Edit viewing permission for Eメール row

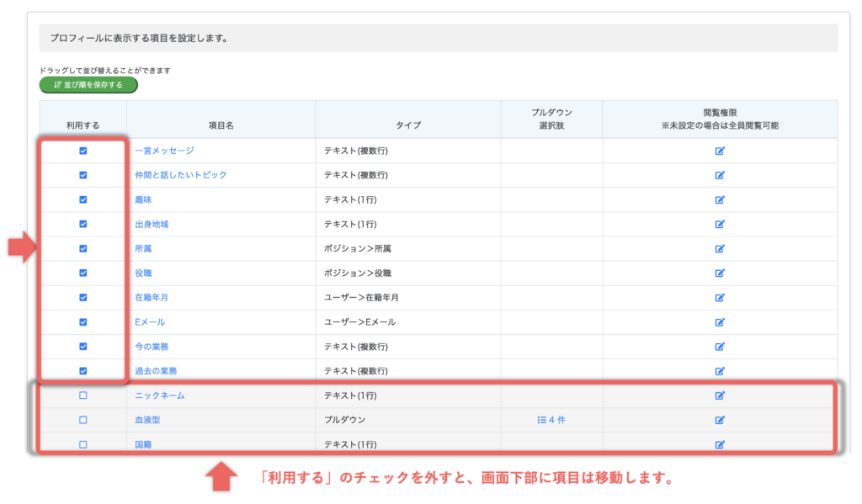point(720,321)
